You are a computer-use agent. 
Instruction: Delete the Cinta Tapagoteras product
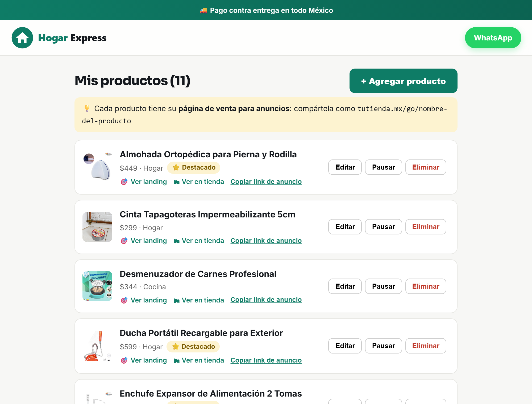coord(426,227)
